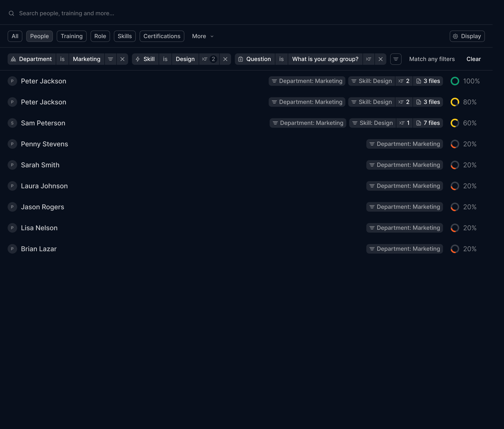Select the All filter pill

point(15,36)
